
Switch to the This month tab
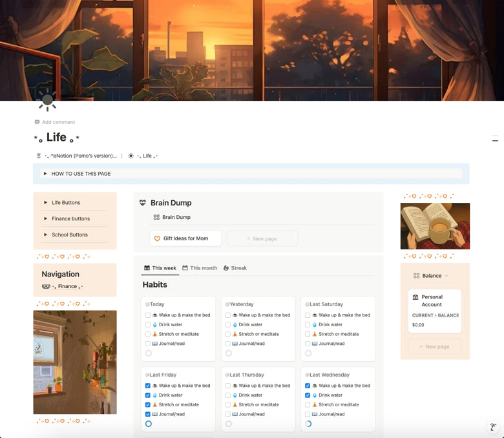click(200, 268)
